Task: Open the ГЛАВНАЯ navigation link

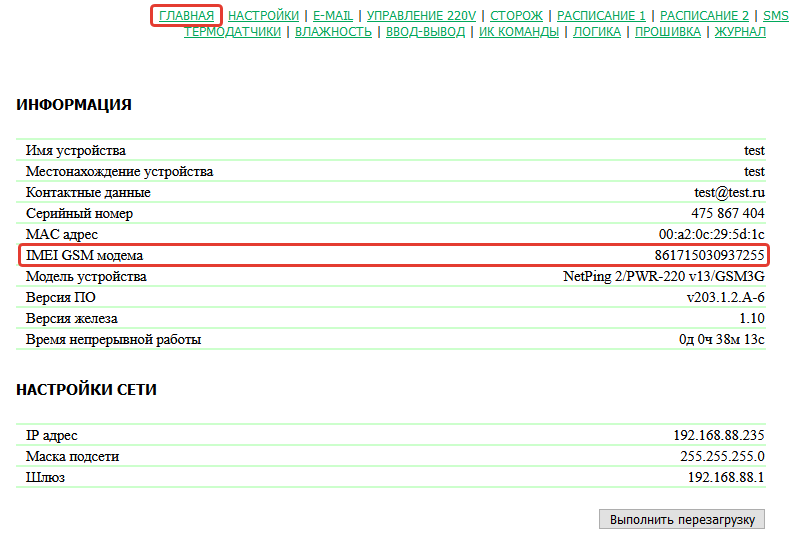Action: [187, 16]
